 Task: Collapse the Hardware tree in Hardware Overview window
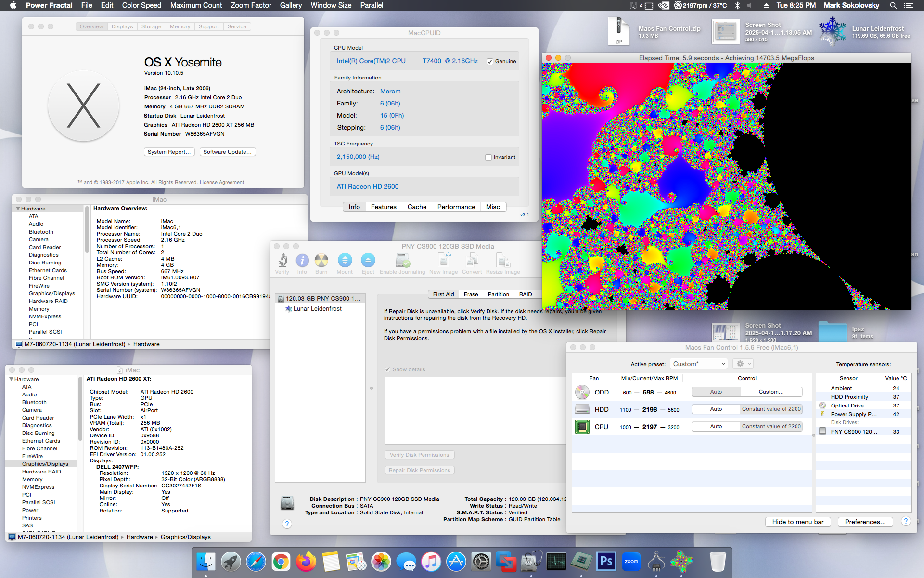pos(18,209)
